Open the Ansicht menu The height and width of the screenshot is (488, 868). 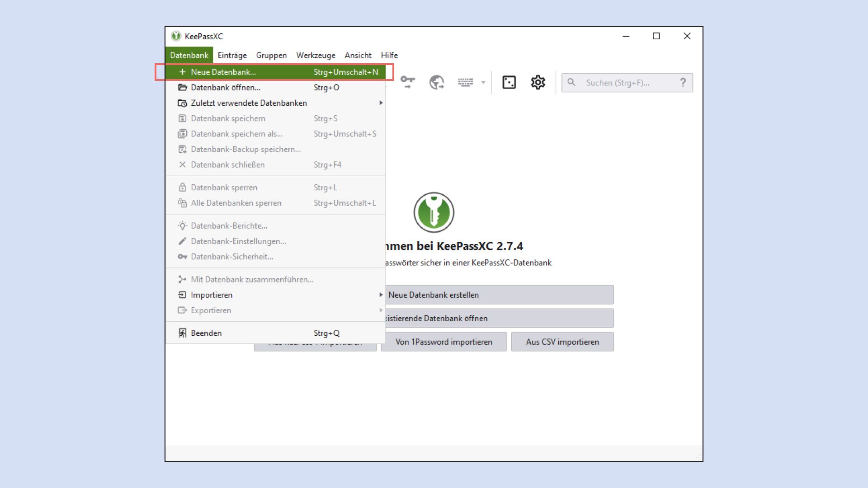pos(358,55)
